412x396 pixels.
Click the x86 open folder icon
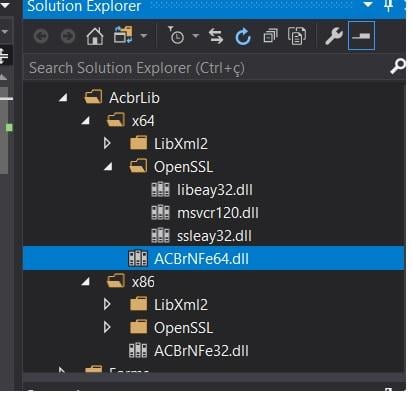pyautogui.click(x=116, y=281)
